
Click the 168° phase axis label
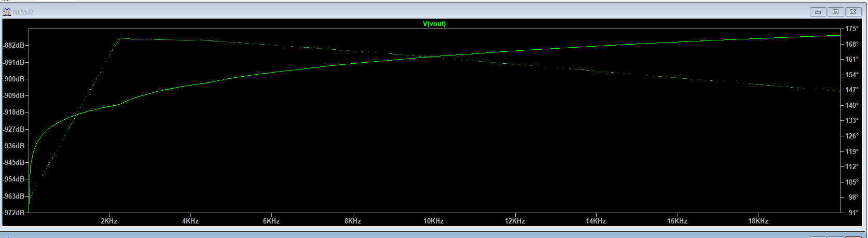click(852, 45)
